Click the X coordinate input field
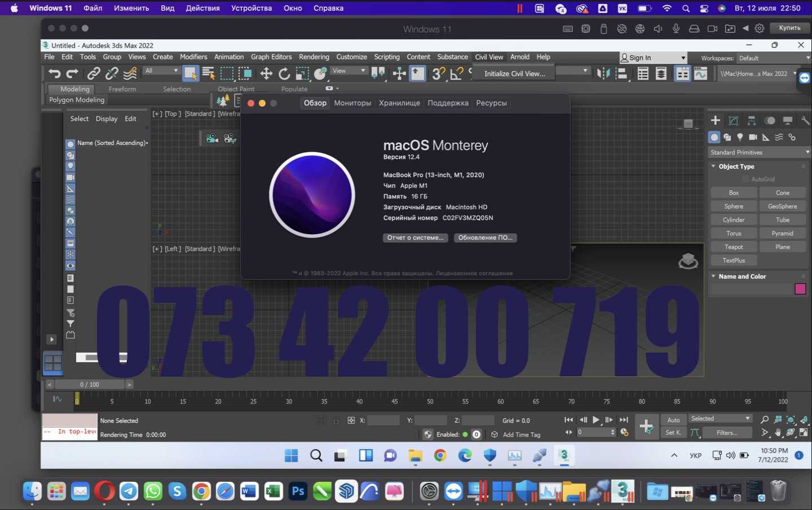The width and height of the screenshot is (812, 510). [383, 420]
